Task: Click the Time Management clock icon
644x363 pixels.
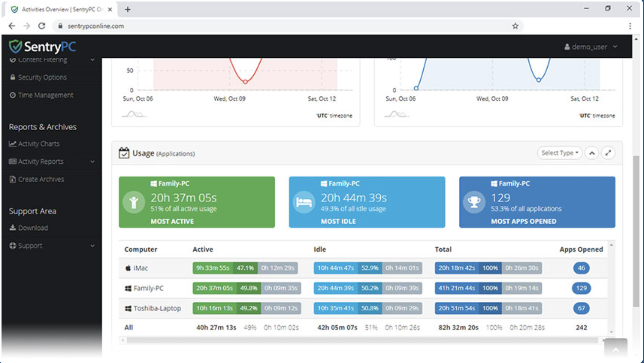Action: tap(13, 95)
